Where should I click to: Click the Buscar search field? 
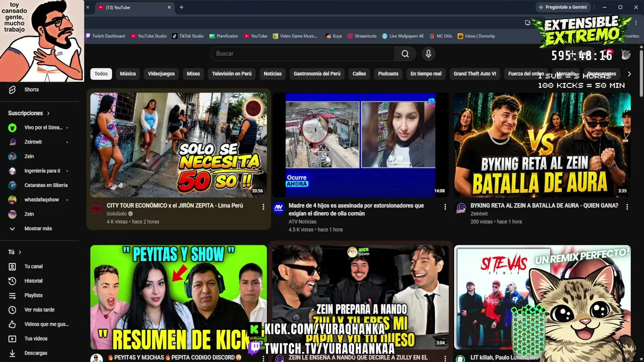pos(302,54)
